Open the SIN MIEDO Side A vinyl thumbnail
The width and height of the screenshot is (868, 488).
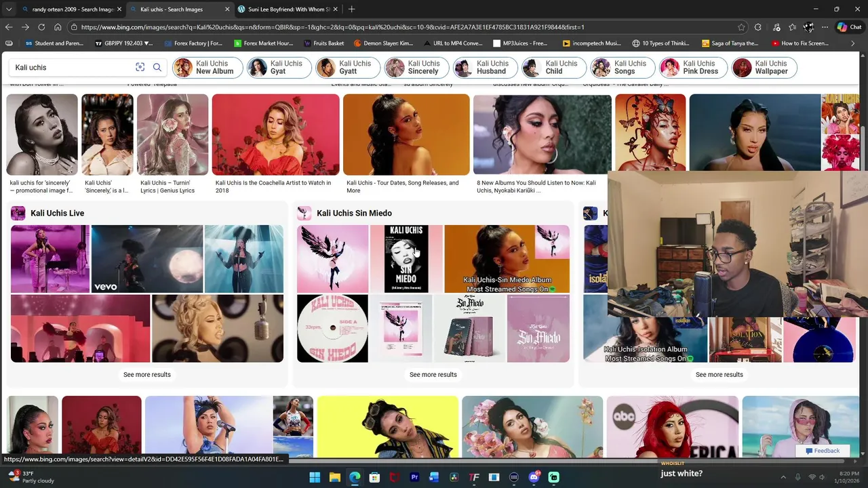click(x=332, y=328)
